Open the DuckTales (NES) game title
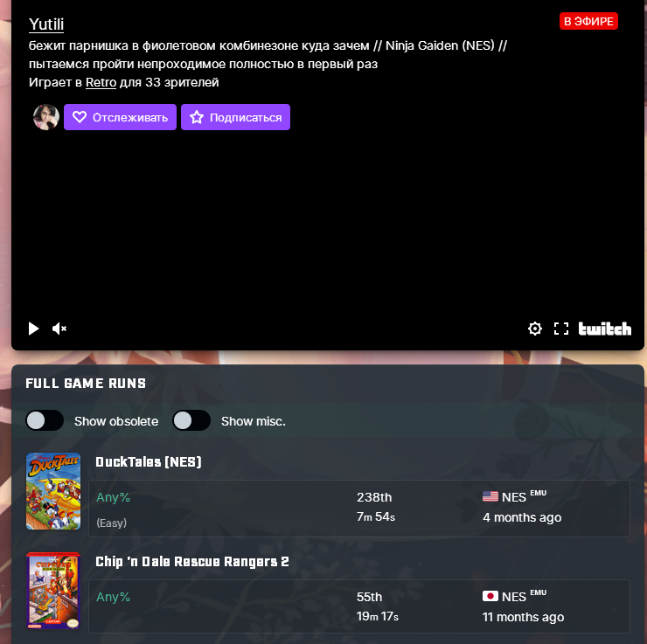The image size is (647, 644). [149, 461]
